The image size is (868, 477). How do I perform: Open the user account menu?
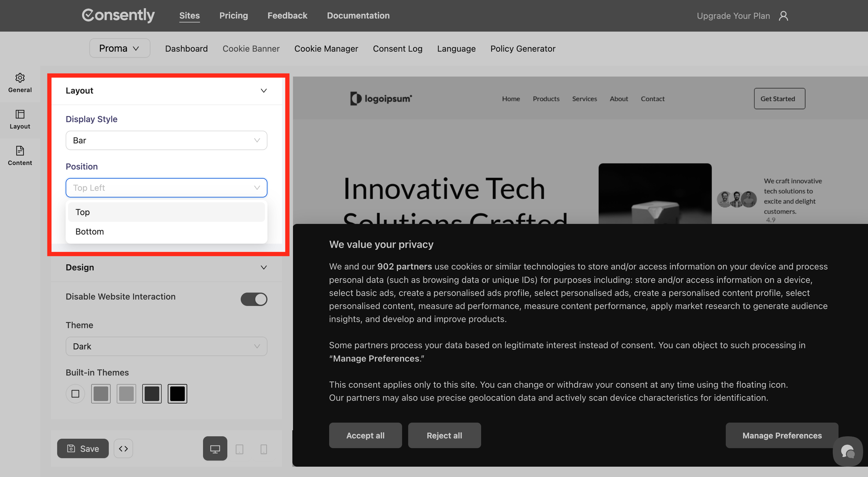[784, 15]
